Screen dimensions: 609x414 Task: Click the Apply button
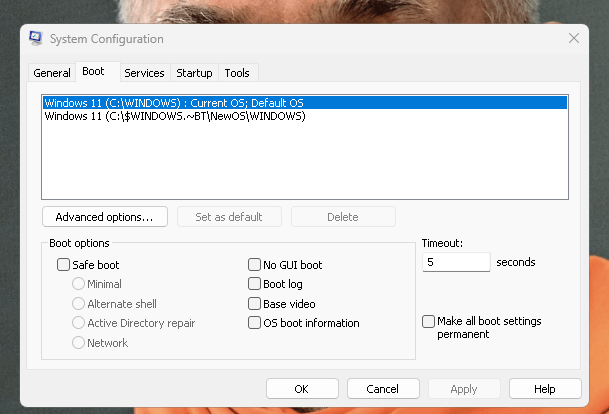[x=464, y=389]
